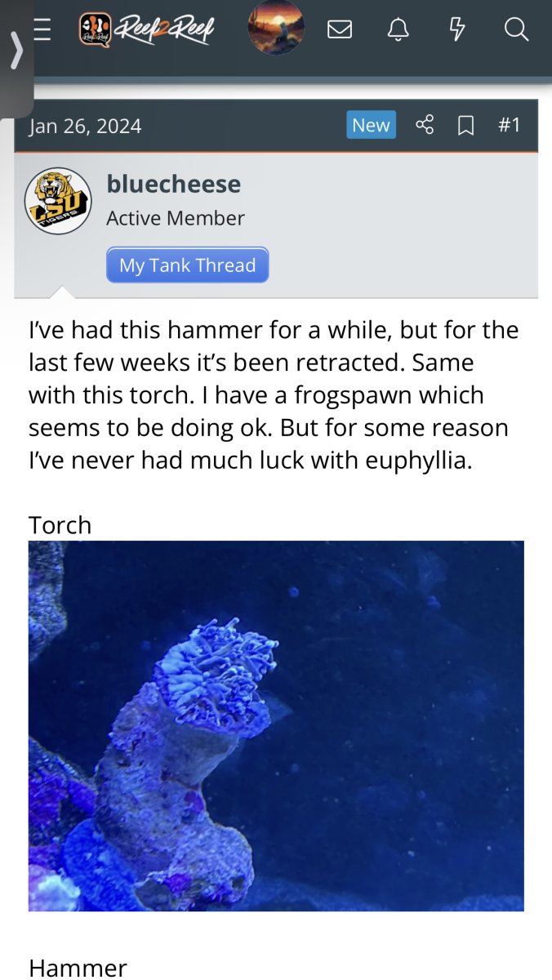Viewport: 552px width, 980px height.
Task: Click the share post icon
Action: point(425,125)
